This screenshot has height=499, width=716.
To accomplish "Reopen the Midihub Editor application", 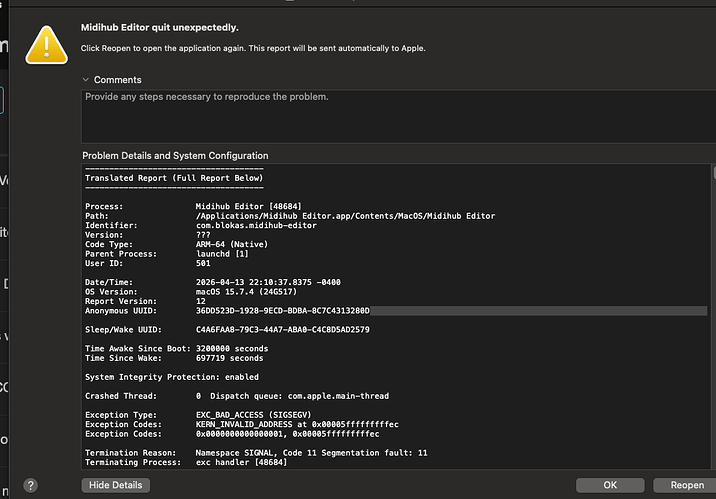I will click(x=687, y=485).
